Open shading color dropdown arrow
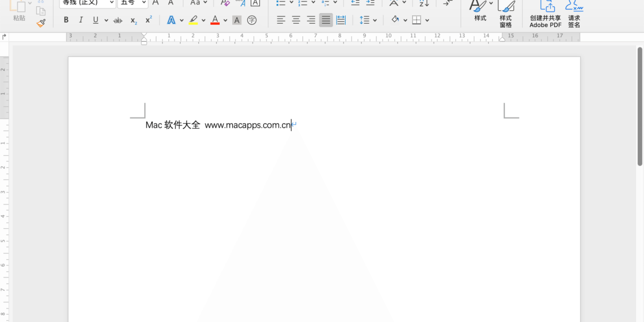The height and width of the screenshot is (322, 644). click(405, 20)
